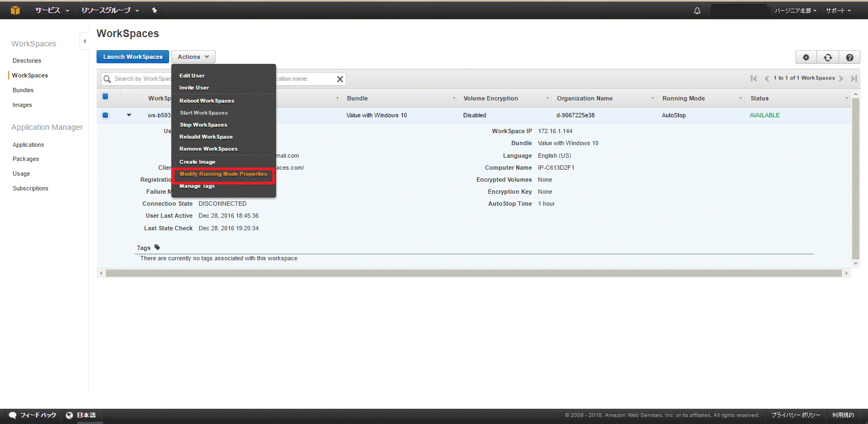Collapse the left navigation panel arrow
868x424 pixels.
click(x=84, y=41)
